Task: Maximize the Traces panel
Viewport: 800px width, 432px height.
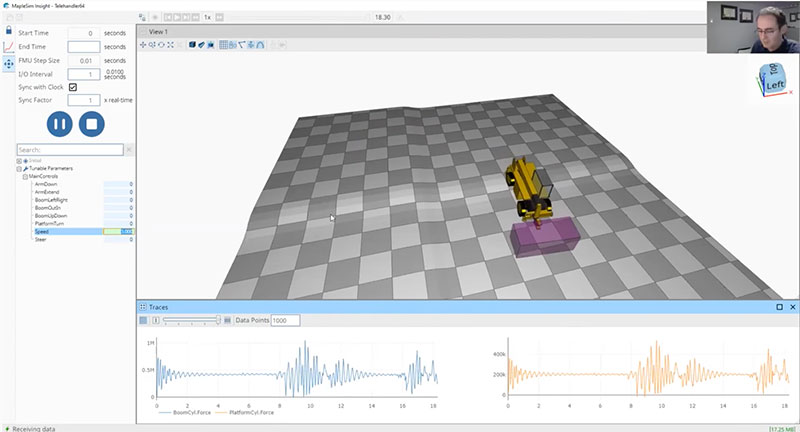Action: tap(780, 307)
